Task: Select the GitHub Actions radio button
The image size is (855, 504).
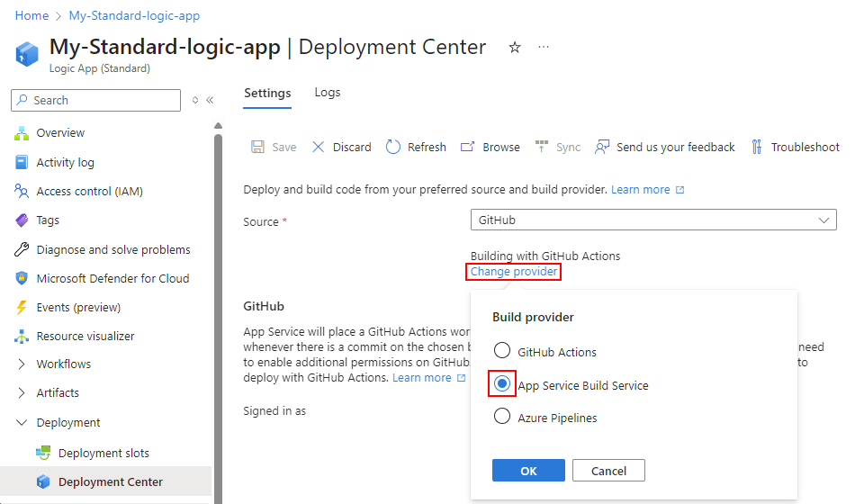Action: tap(502, 352)
